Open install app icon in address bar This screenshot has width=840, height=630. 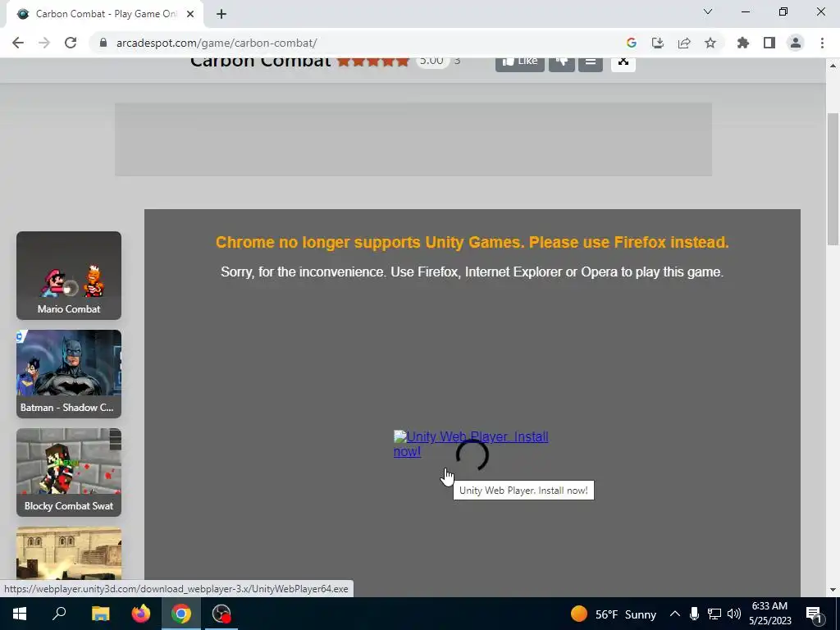(657, 43)
